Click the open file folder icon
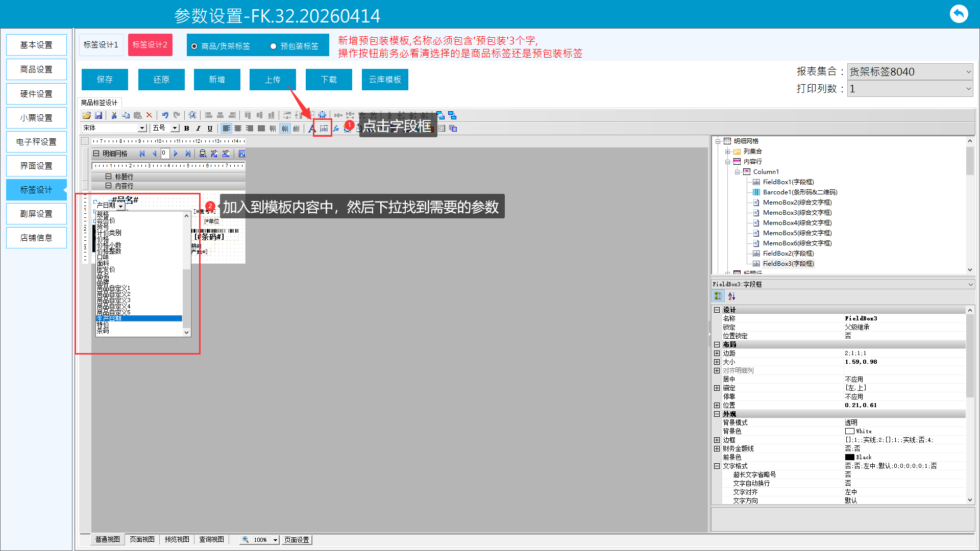 coord(87,116)
